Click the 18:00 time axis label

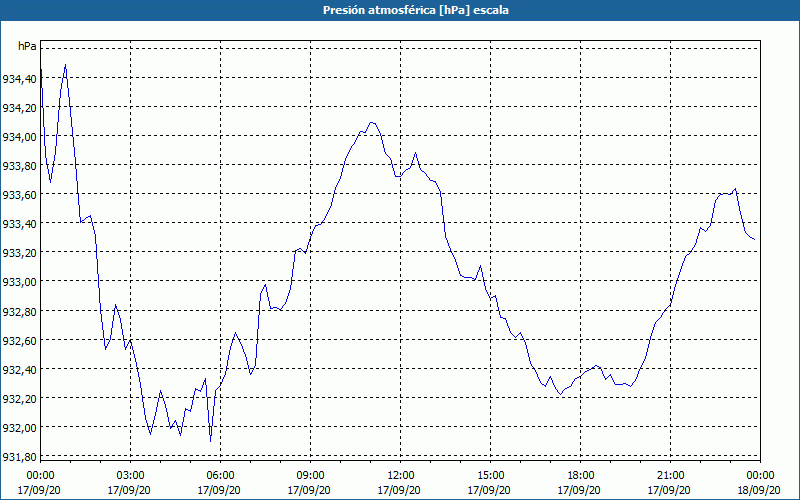click(581, 476)
